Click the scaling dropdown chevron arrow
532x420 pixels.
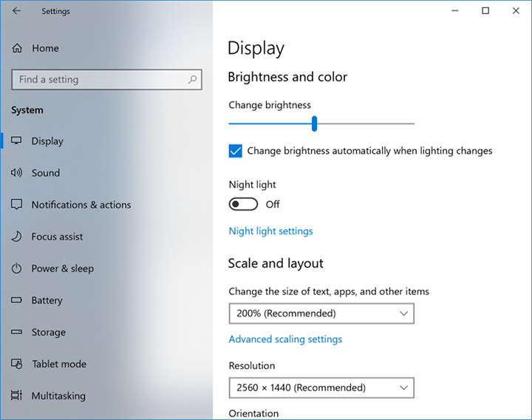[403, 314]
